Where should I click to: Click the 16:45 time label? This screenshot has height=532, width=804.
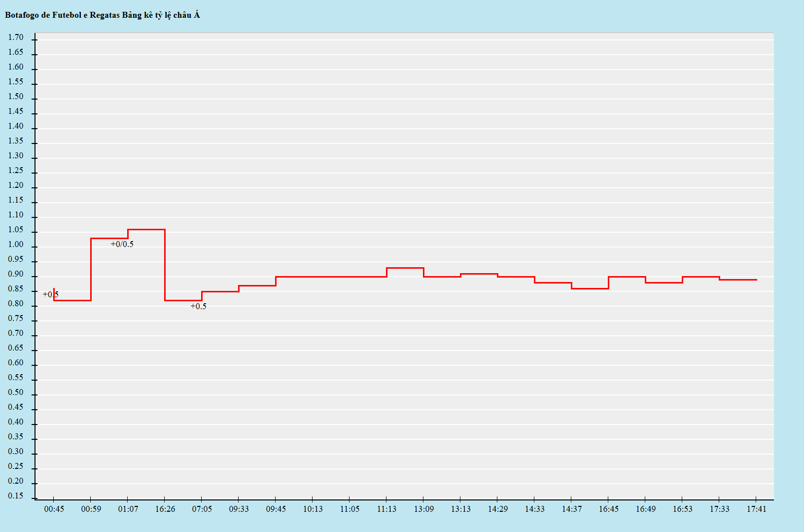[608, 509]
